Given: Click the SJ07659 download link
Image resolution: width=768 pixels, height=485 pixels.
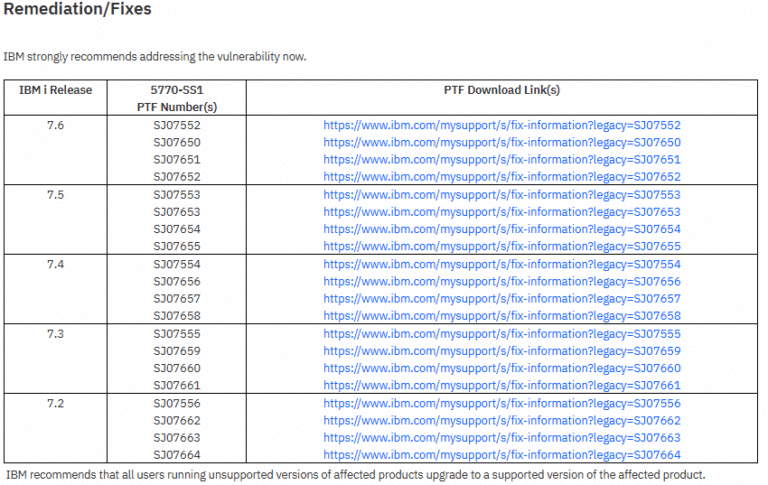Looking at the screenshot, I should (x=502, y=351).
